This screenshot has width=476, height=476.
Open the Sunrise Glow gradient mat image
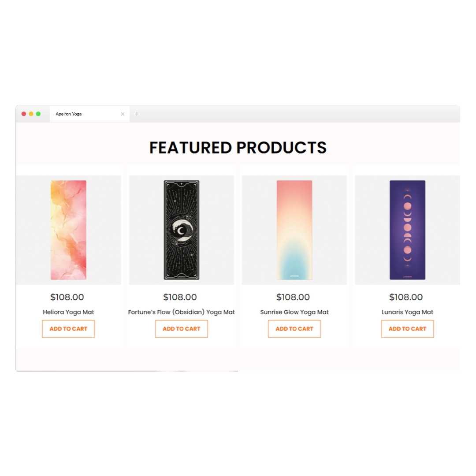click(x=294, y=230)
